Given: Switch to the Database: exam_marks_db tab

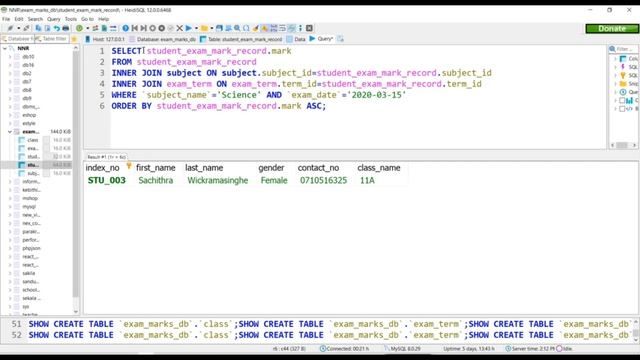Looking at the screenshot, I should [x=162, y=39].
